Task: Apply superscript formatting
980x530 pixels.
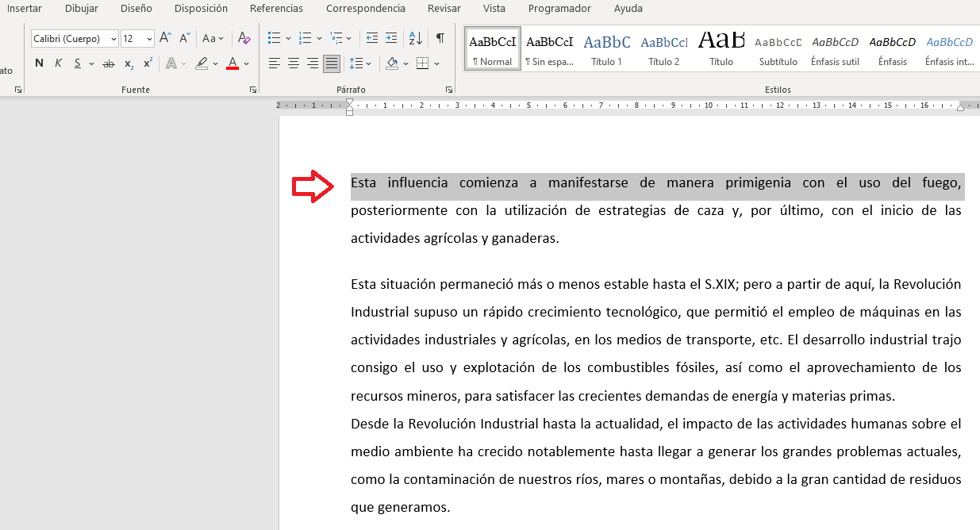Action: [148, 63]
